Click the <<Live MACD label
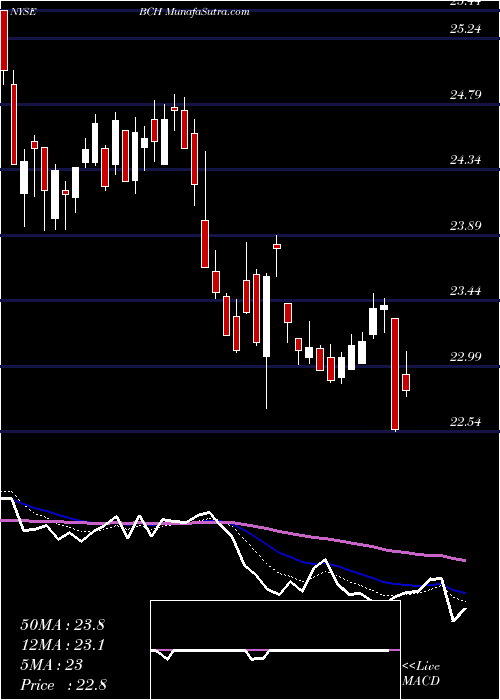The height and width of the screenshot is (700, 500). [421, 674]
